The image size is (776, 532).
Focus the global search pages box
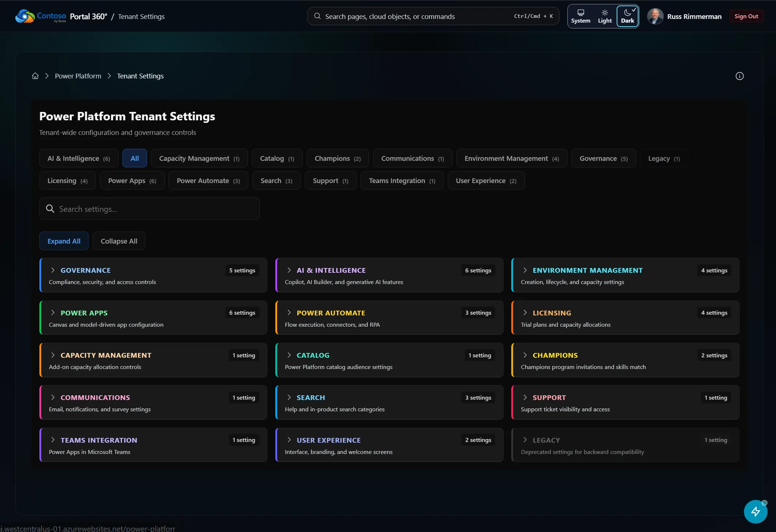tap(433, 16)
